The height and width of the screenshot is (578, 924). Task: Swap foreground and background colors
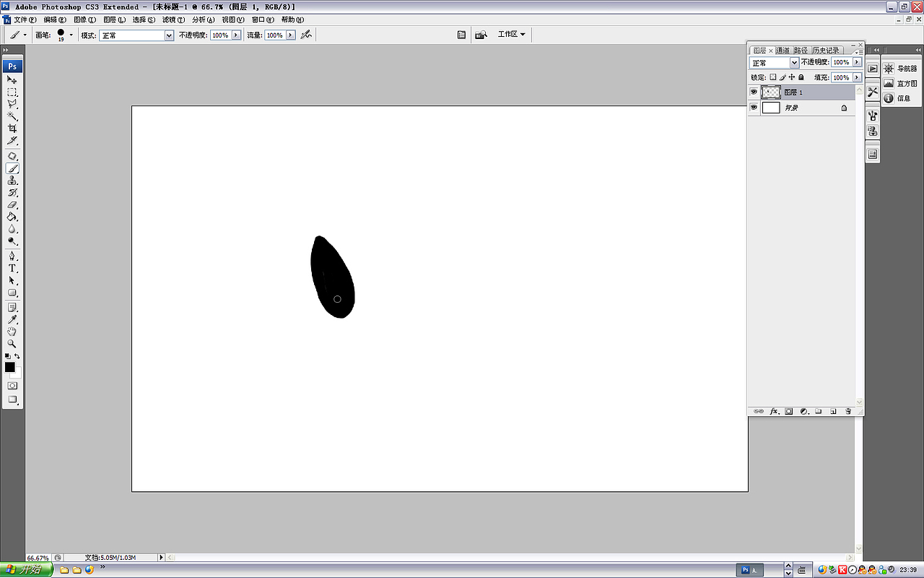click(x=17, y=356)
